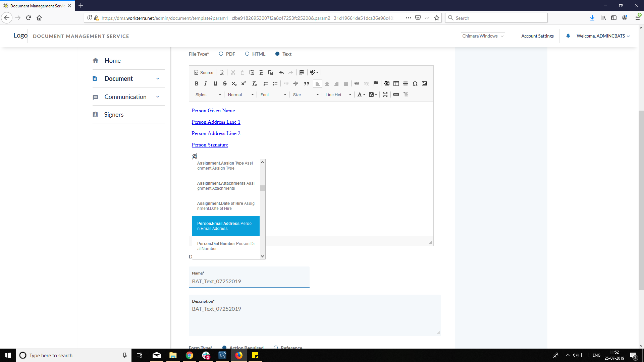Switch to Source editing mode
Image resolution: width=644 pixels, height=362 pixels.
tap(204, 72)
